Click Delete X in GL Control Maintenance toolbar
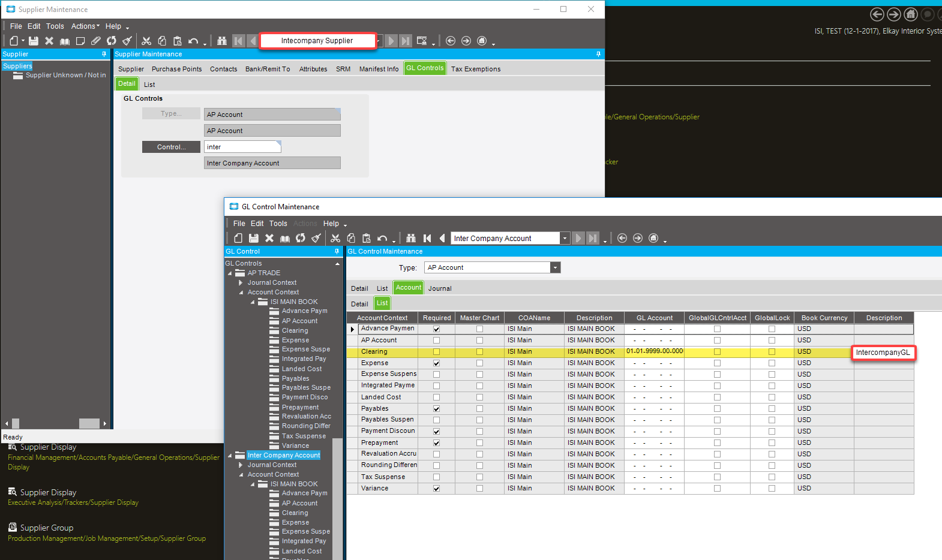Image resolution: width=942 pixels, height=560 pixels. pyautogui.click(x=269, y=238)
